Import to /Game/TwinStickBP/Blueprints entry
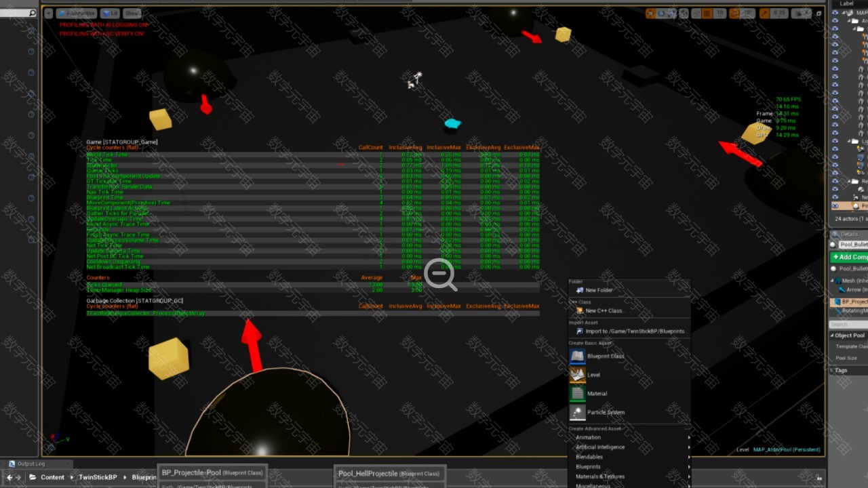The height and width of the screenshot is (488, 868). pyautogui.click(x=631, y=331)
